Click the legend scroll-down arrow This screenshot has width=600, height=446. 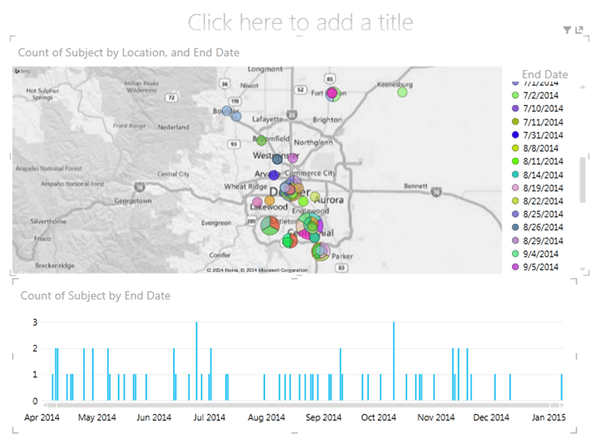[582, 269]
